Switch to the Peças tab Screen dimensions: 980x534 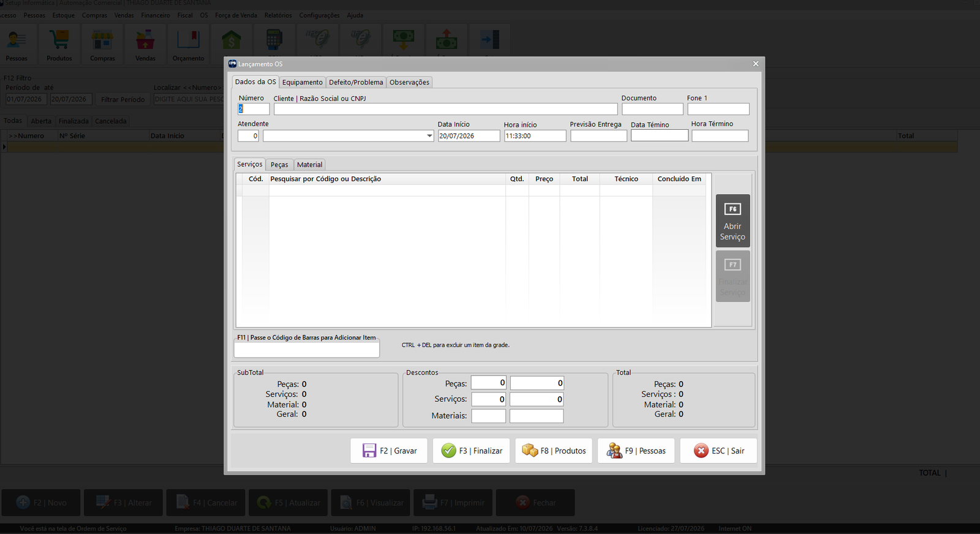click(279, 165)
